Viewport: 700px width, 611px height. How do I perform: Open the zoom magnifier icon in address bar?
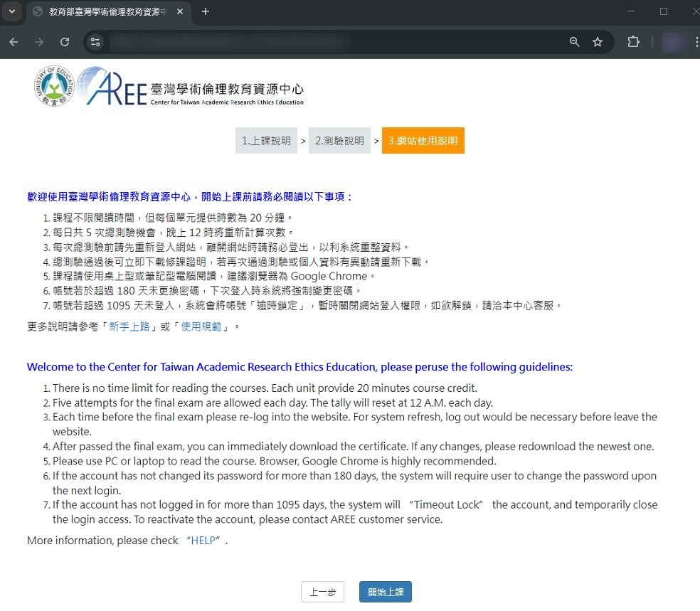pos(575,42)
